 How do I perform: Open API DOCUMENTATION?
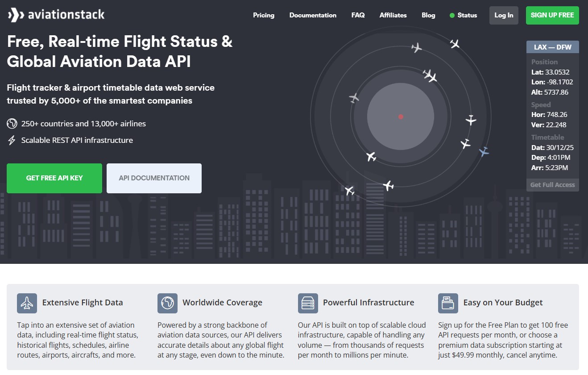point(153,178)
